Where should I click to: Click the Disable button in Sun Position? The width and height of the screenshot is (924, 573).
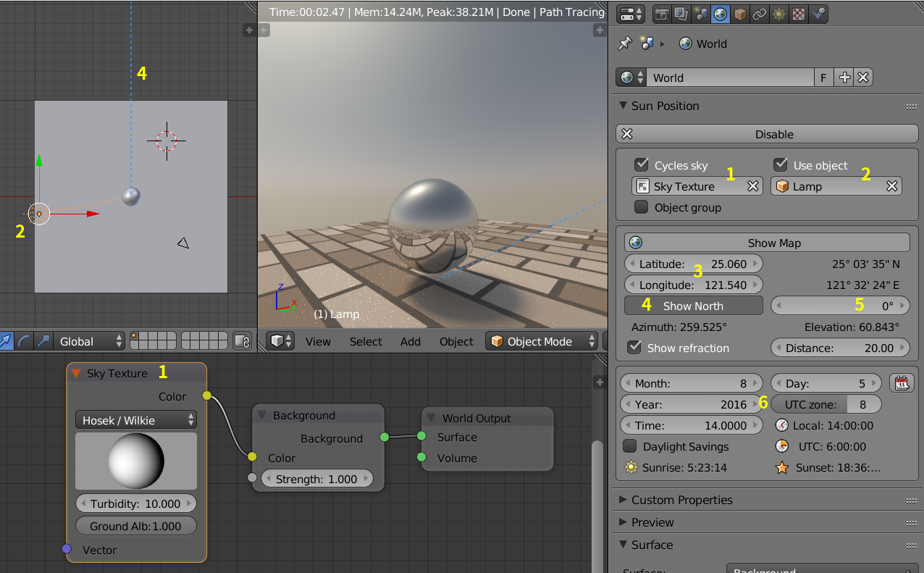774,133
